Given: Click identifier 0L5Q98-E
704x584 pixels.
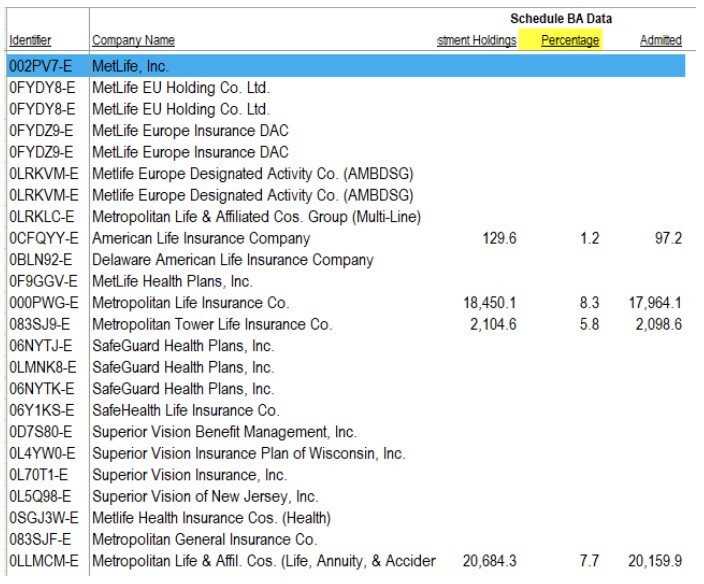Looking at the screenshot, I should pos(40,497).
